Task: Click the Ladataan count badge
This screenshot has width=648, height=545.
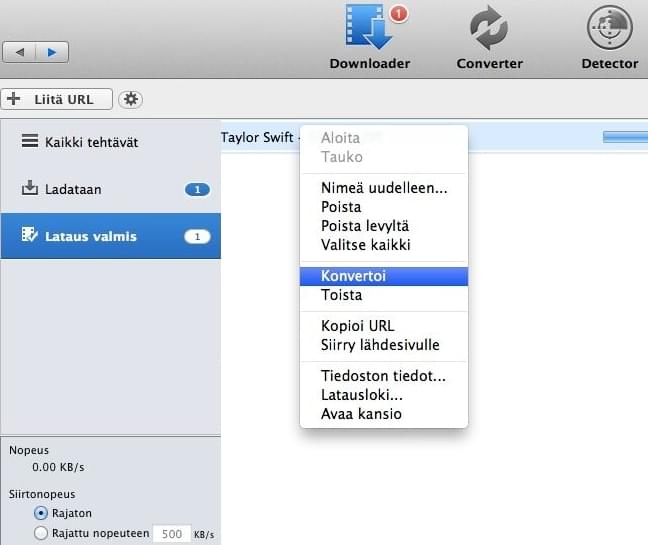Action: (197, 189)
